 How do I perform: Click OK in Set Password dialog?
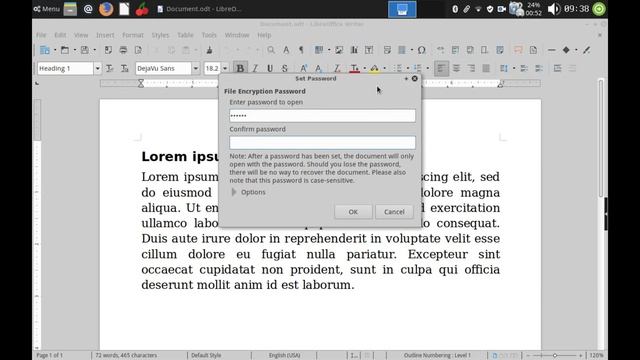[353, 212]
